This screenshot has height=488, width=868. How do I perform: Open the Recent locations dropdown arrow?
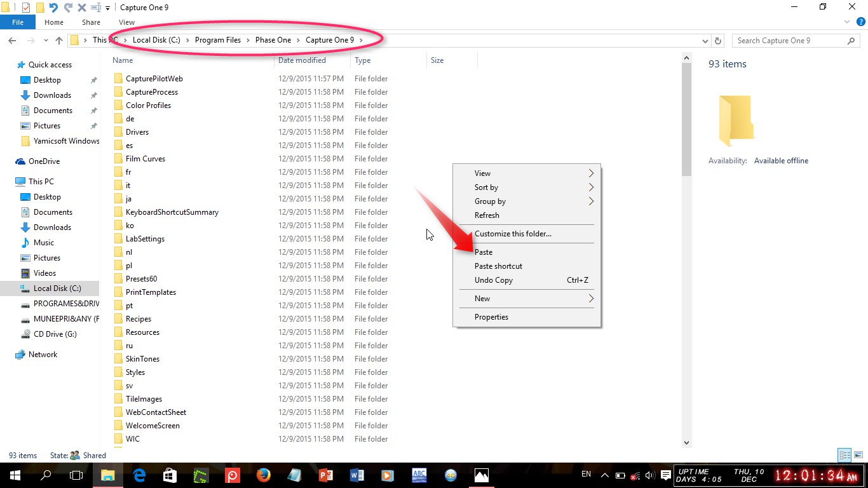[x=46, y=41]
